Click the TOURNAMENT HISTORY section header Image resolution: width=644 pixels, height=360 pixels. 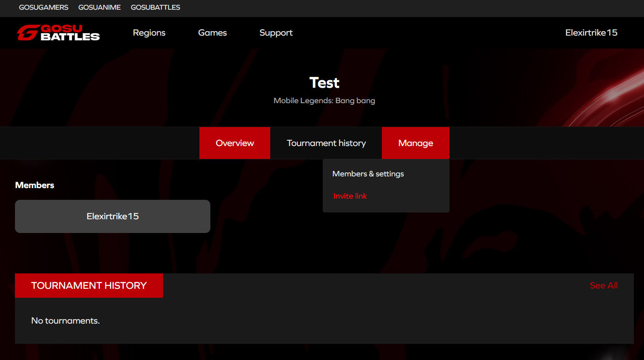point(89,286)
